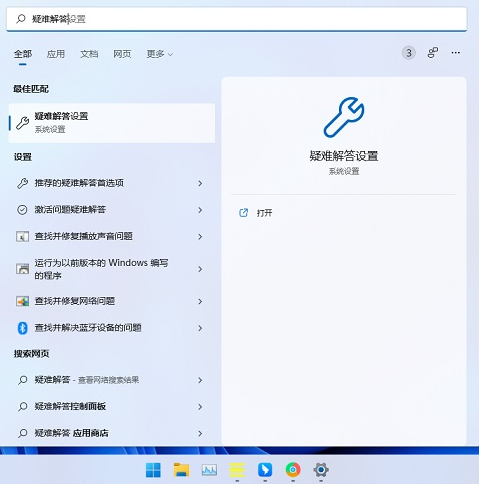The width and height of the screenshot is (479, 484).
Task: Click the round badge showing 3
Action: (x=409, y=53)
